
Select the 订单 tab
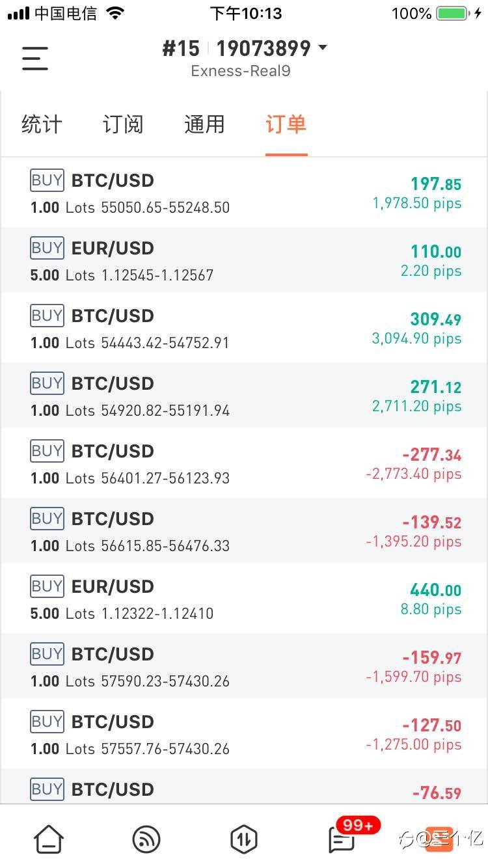click(286, 124)
